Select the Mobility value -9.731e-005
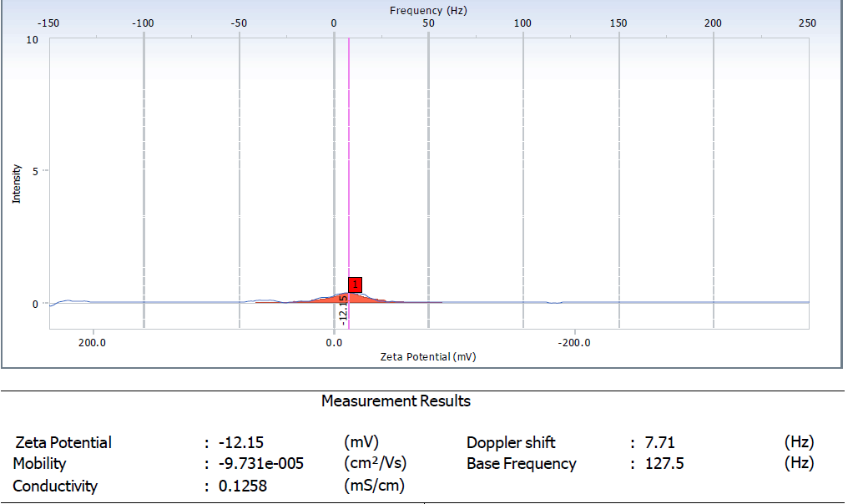 [261, 464]
